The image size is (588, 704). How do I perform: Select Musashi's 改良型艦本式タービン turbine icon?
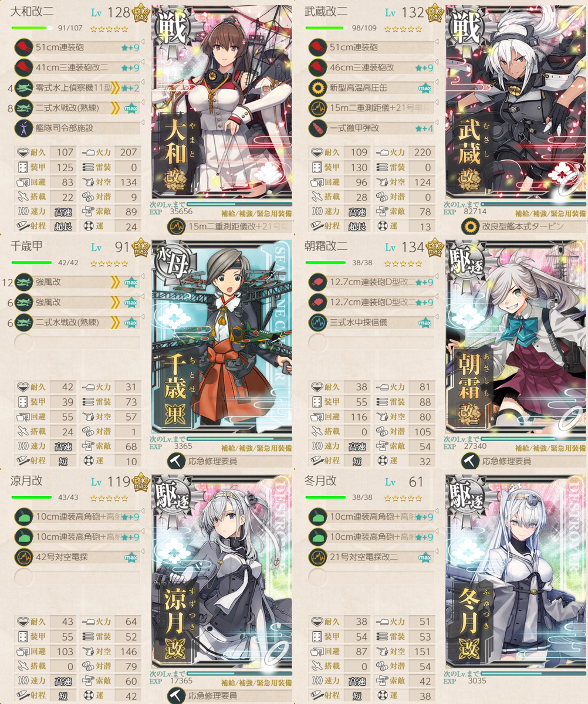469,226
